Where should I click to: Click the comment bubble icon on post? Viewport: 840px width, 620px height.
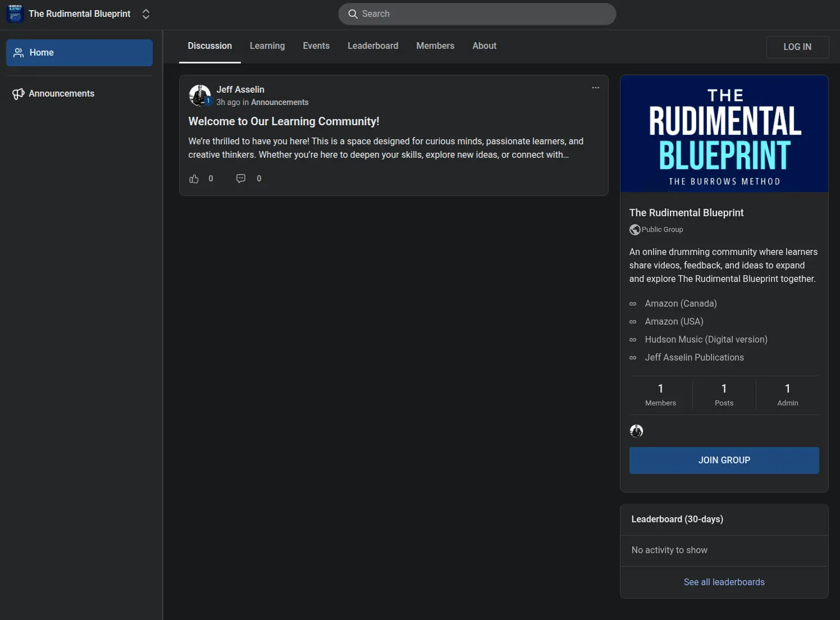pyautogui.click(x=241, y=179)
